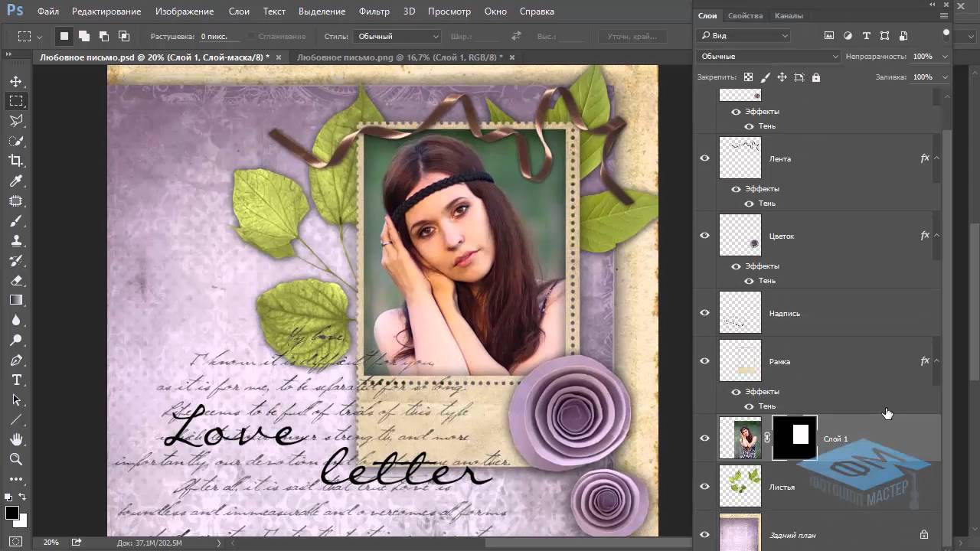Choose Intersect with selection mode
Screen dimensions: 980x551
tap(123, 36)
